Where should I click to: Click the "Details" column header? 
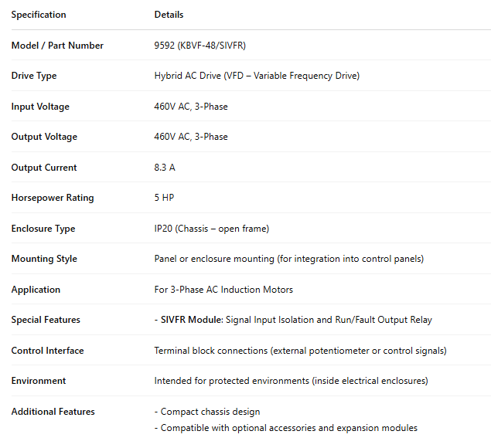click(x=169, y=15)
